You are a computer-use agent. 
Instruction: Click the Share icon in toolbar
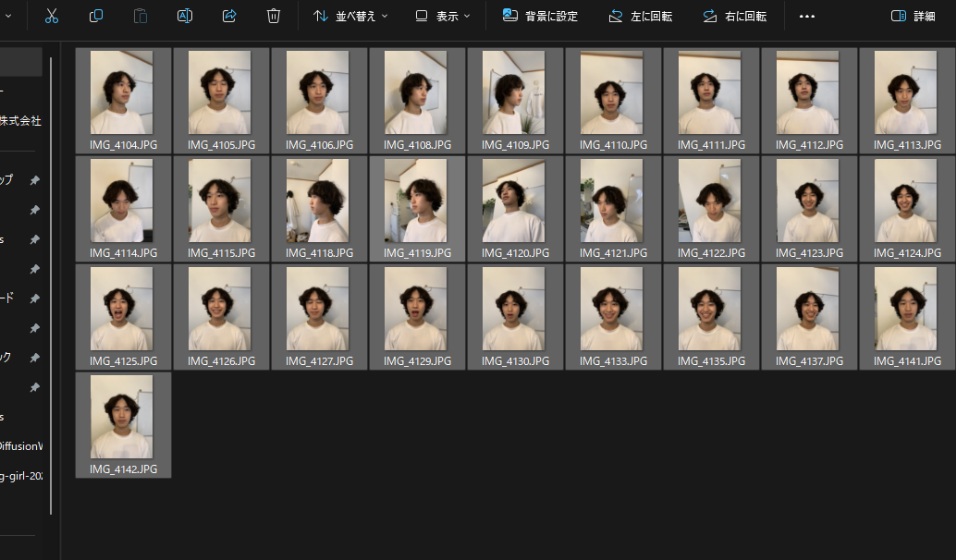(x=229, y=17)
